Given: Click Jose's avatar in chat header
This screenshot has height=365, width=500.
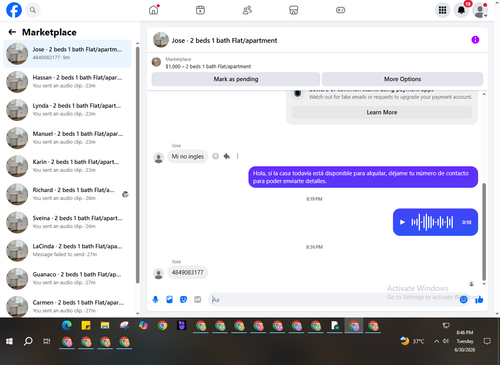Looking at the screenshot, I should point(161,40).
